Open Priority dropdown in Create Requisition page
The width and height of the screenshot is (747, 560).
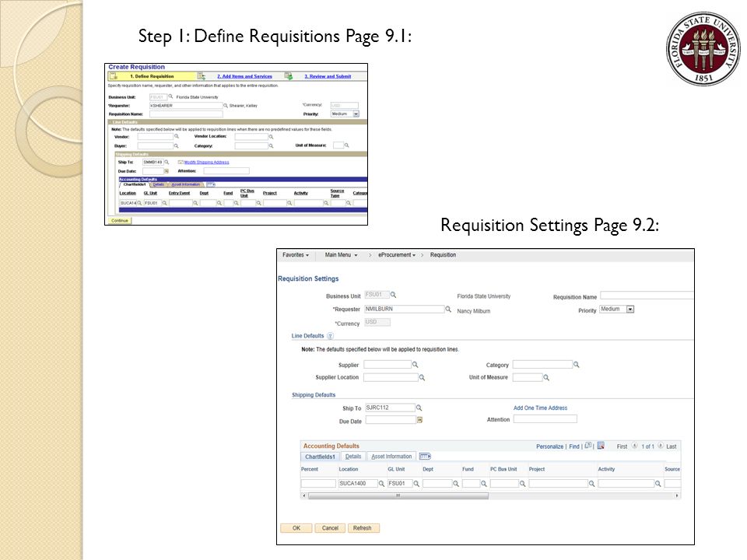tap(356, 114)
